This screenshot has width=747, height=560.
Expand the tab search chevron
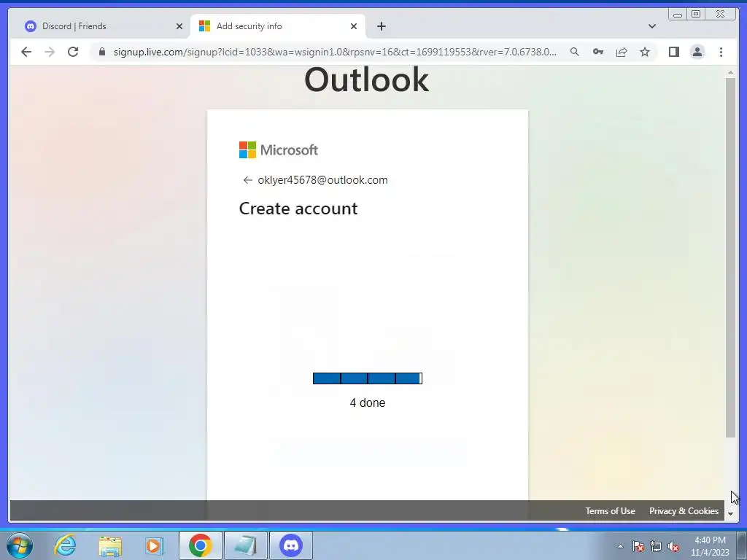point(652,26)
